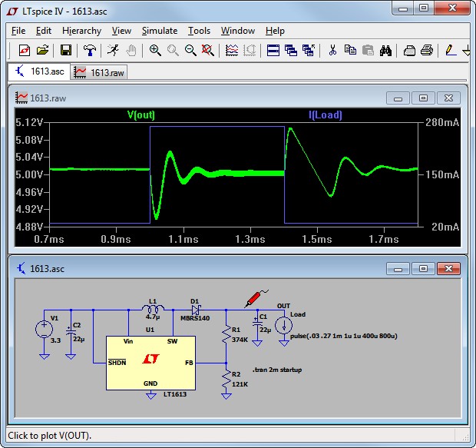Switch to the 1613.raw tab
The width and height of the screenshot is (476, 448).
pos(99,72)
